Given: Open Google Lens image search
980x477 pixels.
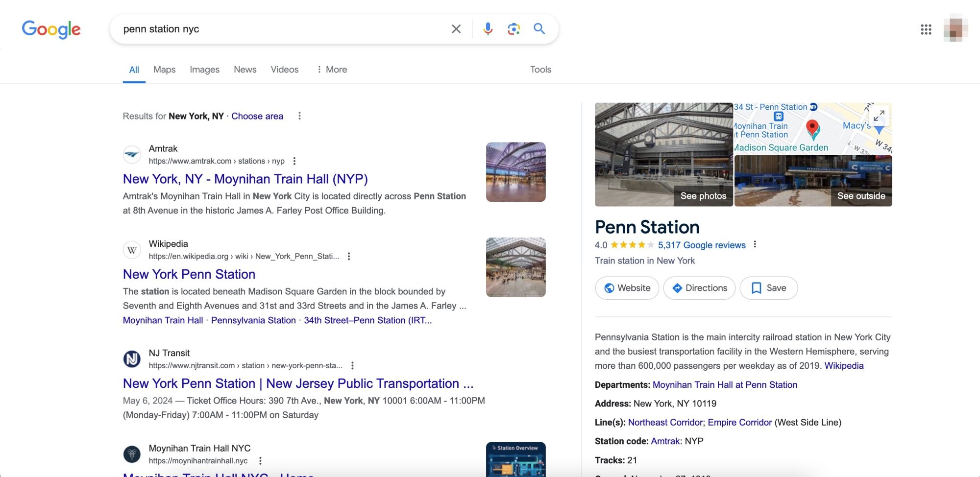Looking at the screenshot, I should [x=514, y=28].
